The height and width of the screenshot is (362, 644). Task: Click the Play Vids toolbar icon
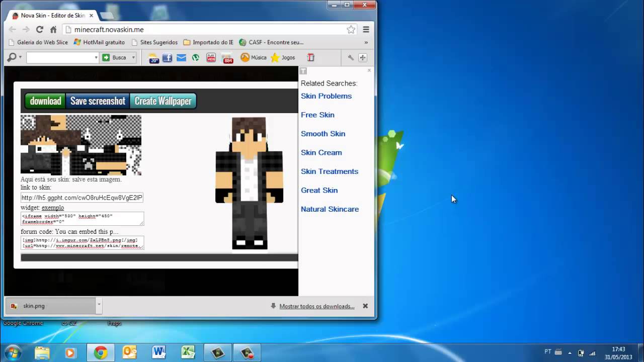point(211,58)
